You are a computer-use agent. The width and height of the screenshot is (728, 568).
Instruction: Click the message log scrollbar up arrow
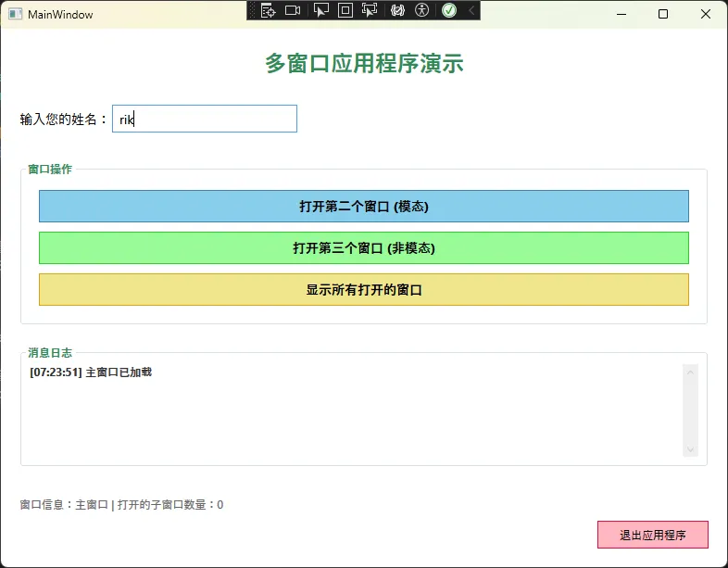click(x=690, y=372)
